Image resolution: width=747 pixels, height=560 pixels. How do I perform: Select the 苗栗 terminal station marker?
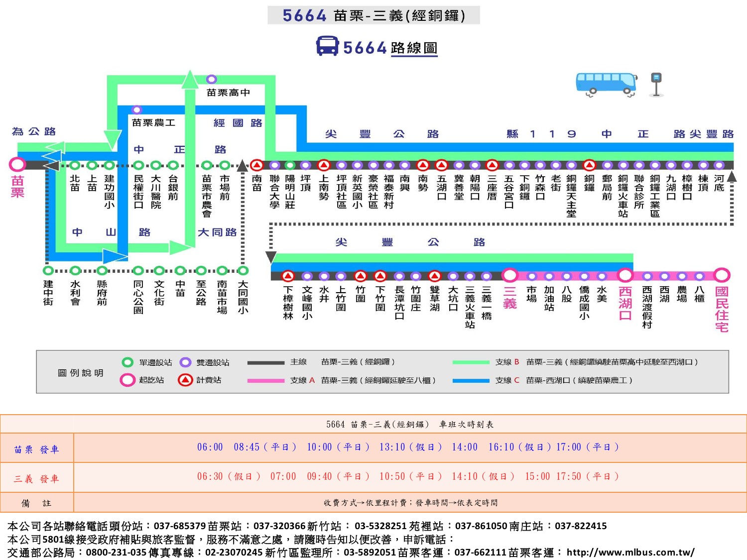pos(17,165)
